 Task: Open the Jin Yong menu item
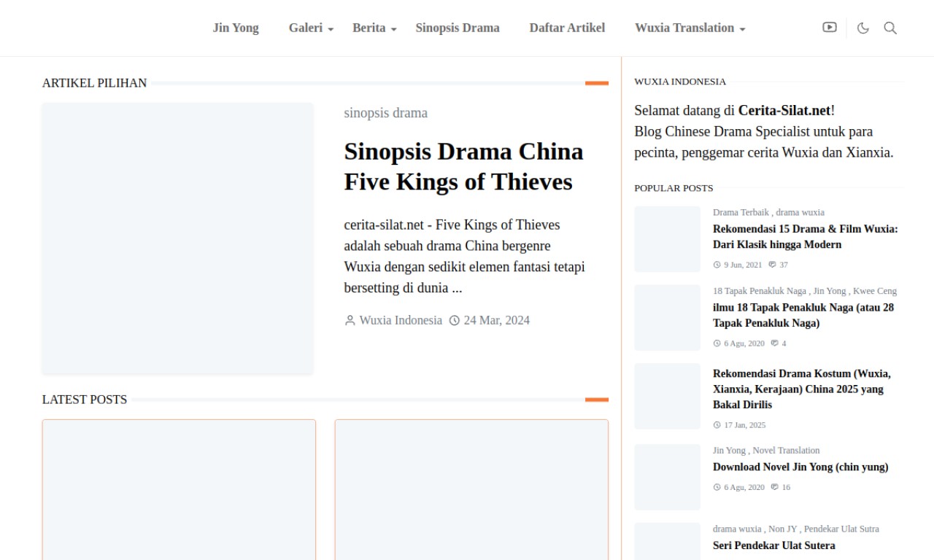click(x=236, y=28)
